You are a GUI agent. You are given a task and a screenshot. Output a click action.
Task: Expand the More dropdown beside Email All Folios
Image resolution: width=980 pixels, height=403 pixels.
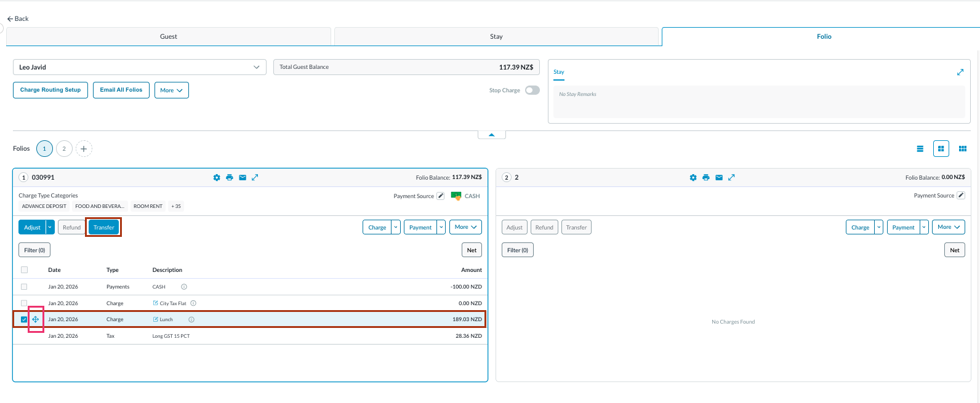171,90
